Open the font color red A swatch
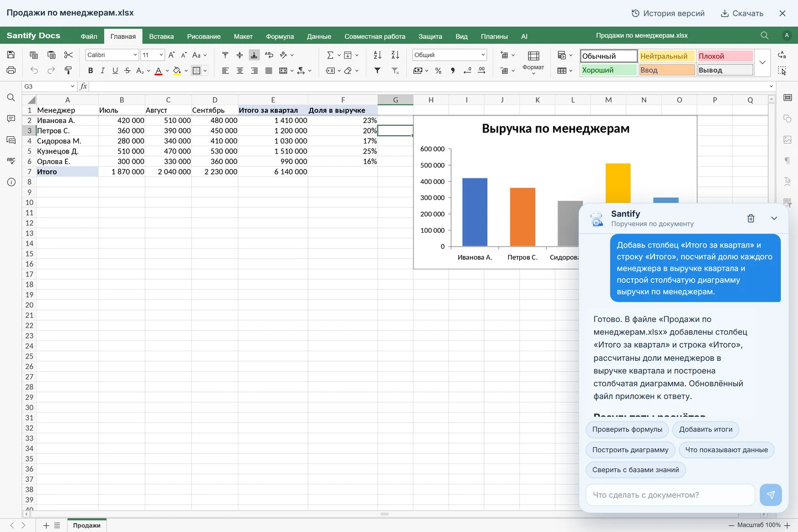This screenshot has width=798, height=532. pos(158,70)
